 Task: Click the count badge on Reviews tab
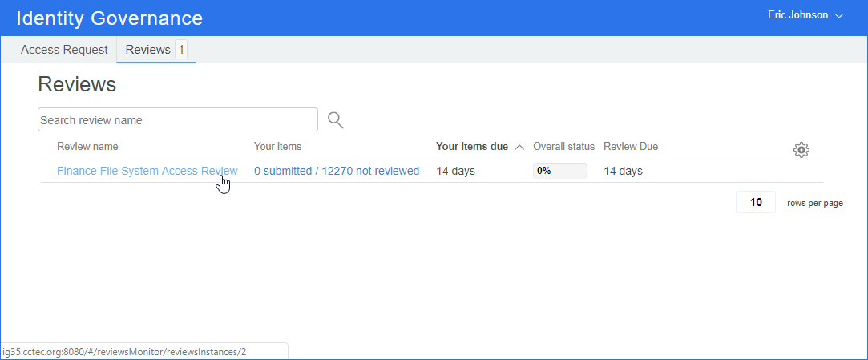pyautogui.click(x=181, y=50)
